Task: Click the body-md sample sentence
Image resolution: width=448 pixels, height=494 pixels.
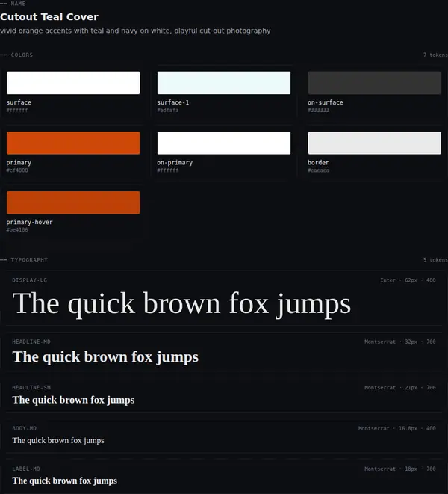Action: coord(58,440)
